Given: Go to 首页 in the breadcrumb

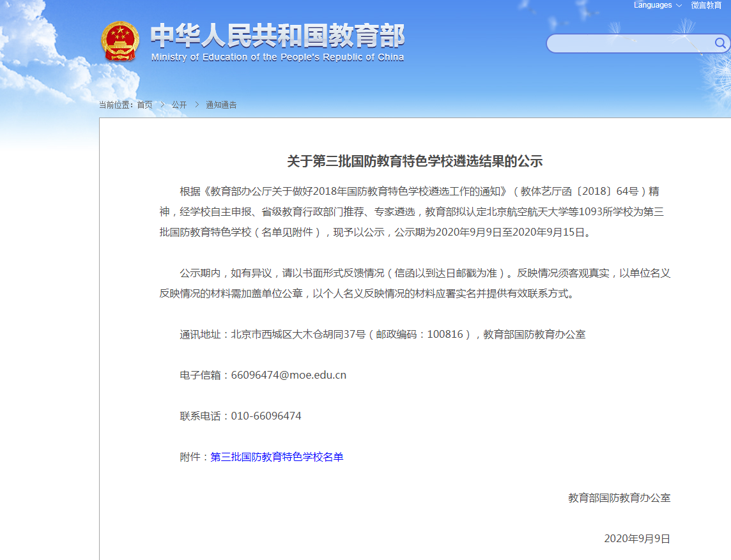Looking at the screenshot, I should pos(144,105).
